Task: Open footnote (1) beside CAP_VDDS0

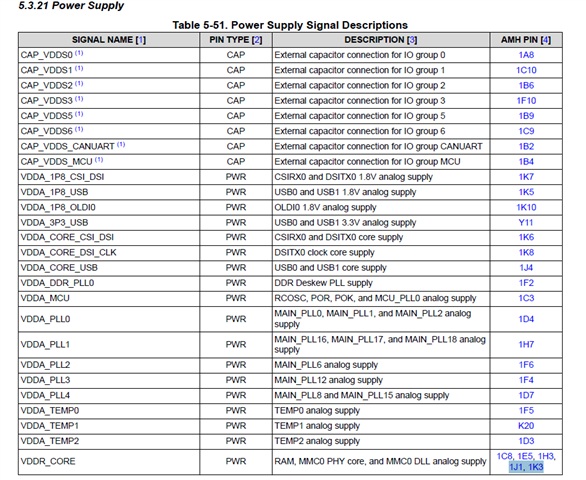Action: tap(79, 53)
